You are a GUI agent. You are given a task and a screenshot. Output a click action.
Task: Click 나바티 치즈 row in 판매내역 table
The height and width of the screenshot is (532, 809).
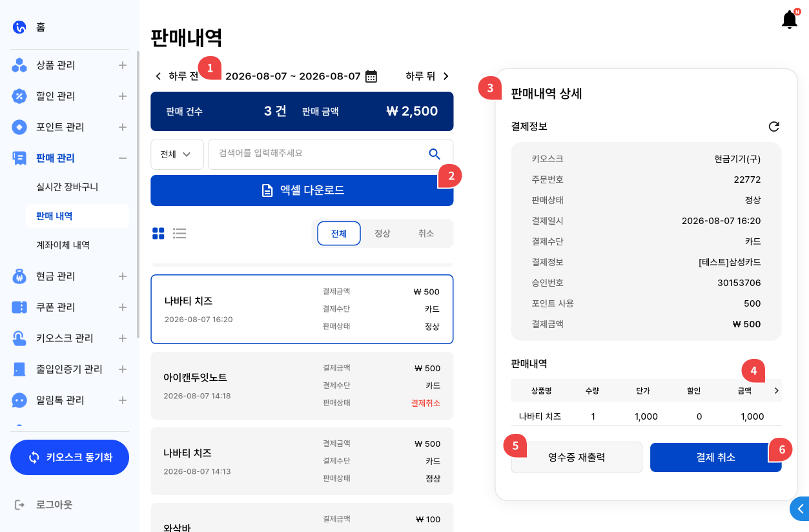tap(646, 416)
